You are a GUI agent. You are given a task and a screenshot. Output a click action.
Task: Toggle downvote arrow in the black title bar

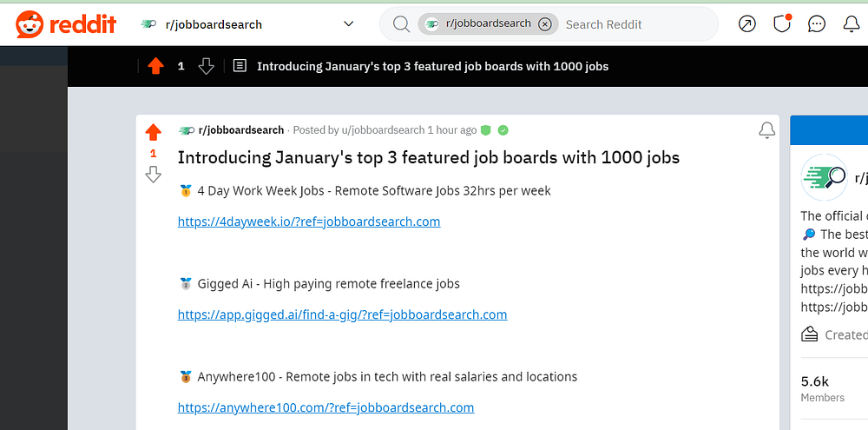pyautogui.click(x=206, y=66)
